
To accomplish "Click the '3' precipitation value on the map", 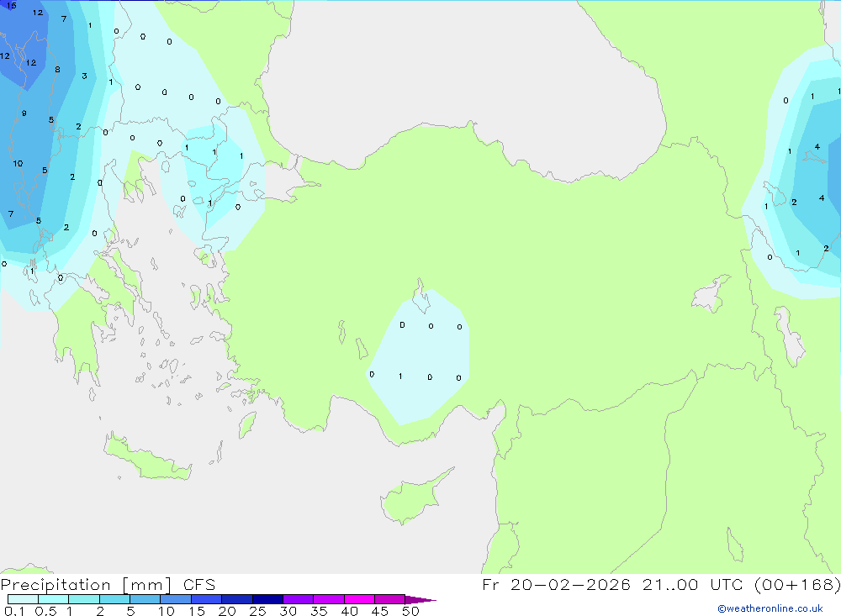I will (84, 76).
